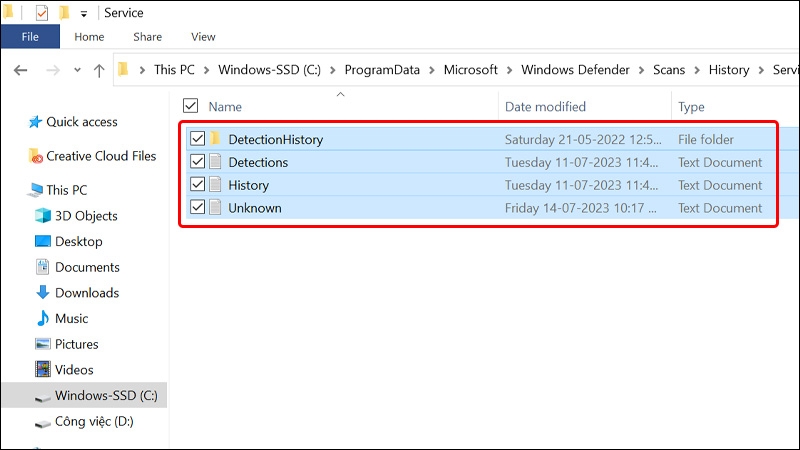Select Windows-SSD (C:) drive in sidebar
Viewport: 800px width, 450px height.
coord(84,395)
